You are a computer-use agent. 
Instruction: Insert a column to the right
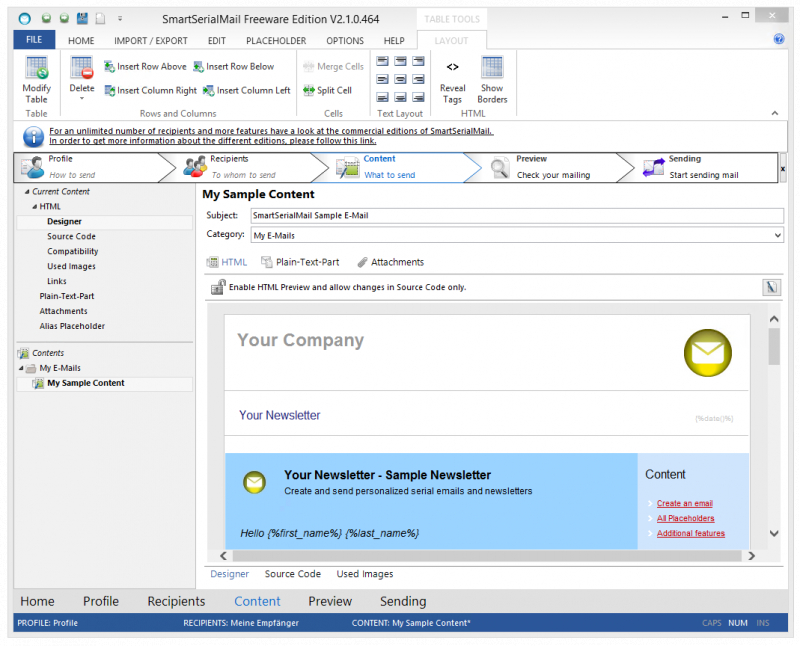click(x=151, y=90)
